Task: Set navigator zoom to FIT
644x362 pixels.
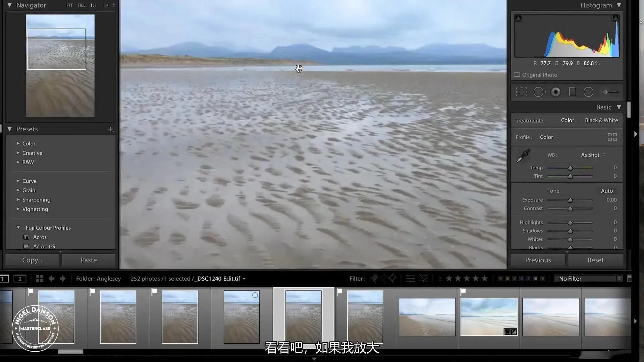Action: (69, 5)
